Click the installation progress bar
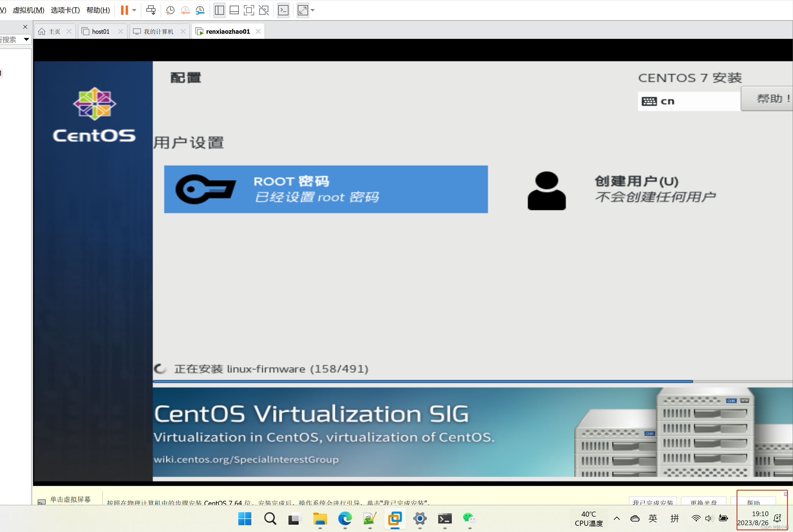The image size is (793, 532). pyautogui.click(x=423, y=382)
